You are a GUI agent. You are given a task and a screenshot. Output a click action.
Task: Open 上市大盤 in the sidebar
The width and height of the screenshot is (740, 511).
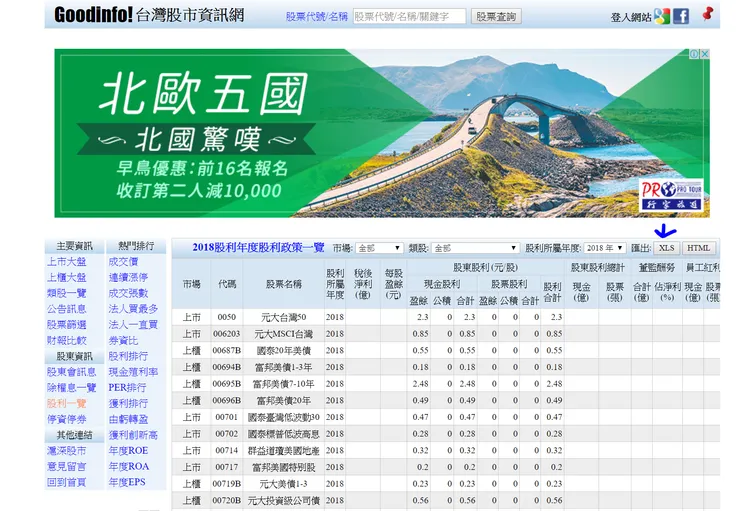pyautogui.click(x=67, y=262)
